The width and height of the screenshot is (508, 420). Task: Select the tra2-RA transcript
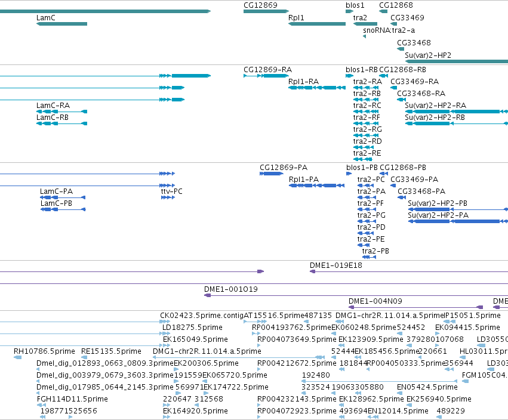click(366, 88)
